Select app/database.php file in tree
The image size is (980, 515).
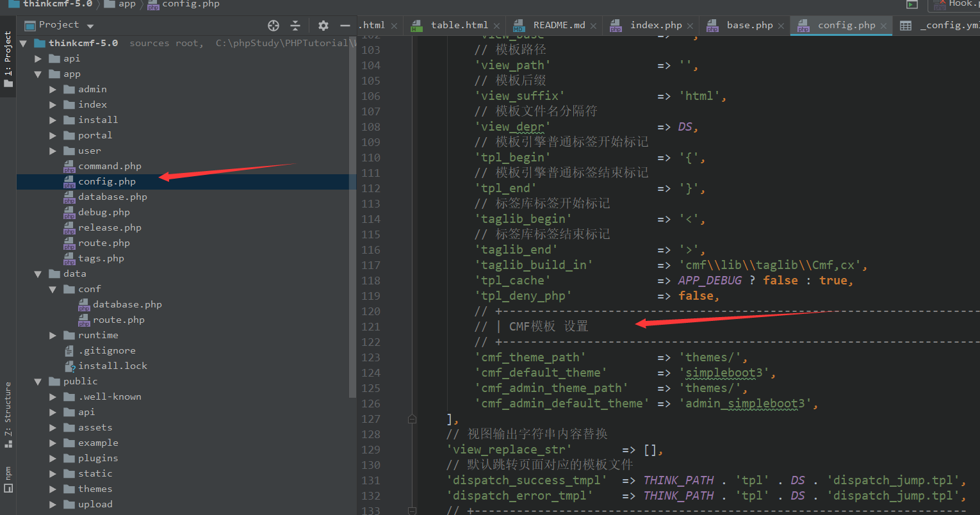click(113, 197)
